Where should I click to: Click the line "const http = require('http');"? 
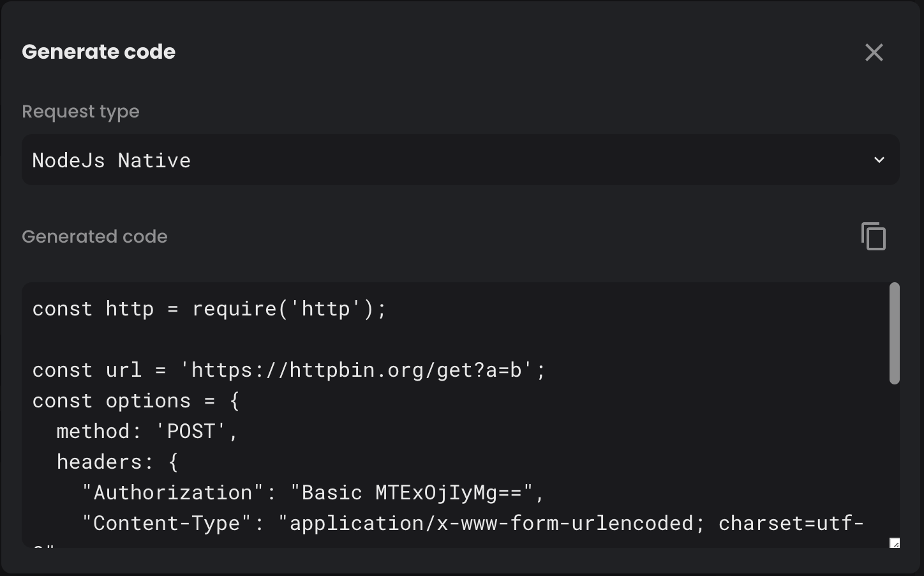click(x=209, y=309)
